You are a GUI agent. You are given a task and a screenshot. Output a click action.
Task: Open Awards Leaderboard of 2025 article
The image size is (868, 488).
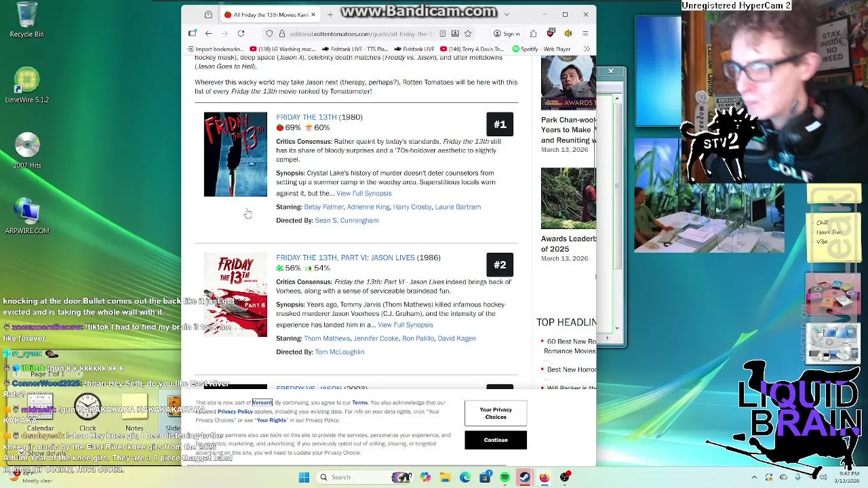tap(568, 243)
